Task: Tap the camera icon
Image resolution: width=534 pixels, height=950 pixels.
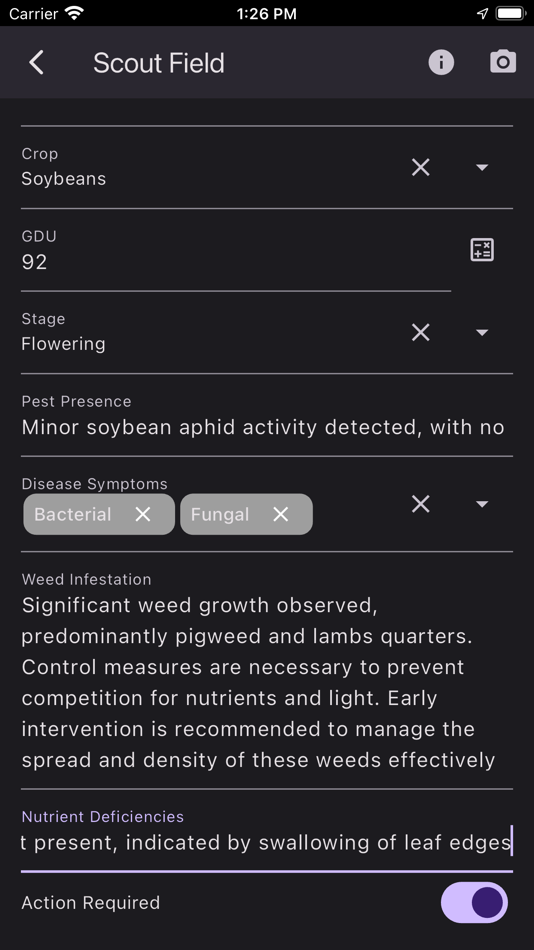Action: 503,62
